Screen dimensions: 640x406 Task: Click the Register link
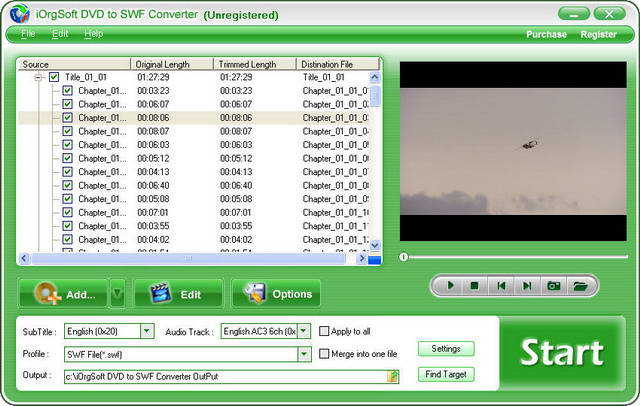(x=598, y=34)
